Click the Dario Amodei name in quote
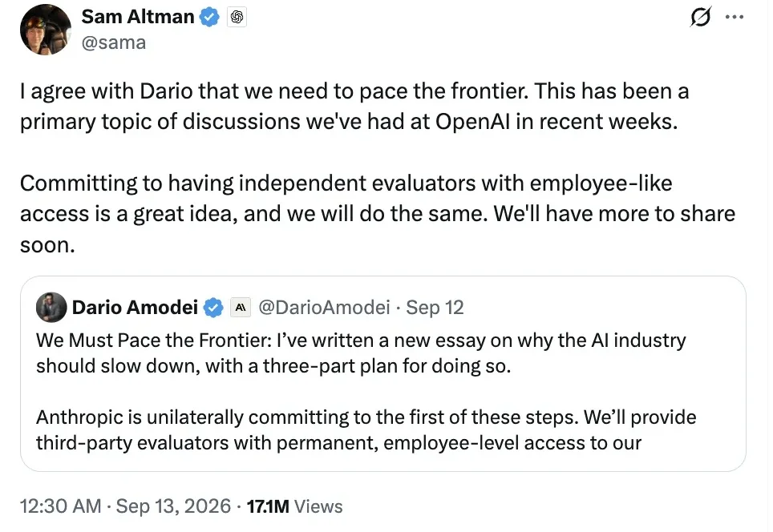This screenshot has width=773, height=532. tap(135, 308)
